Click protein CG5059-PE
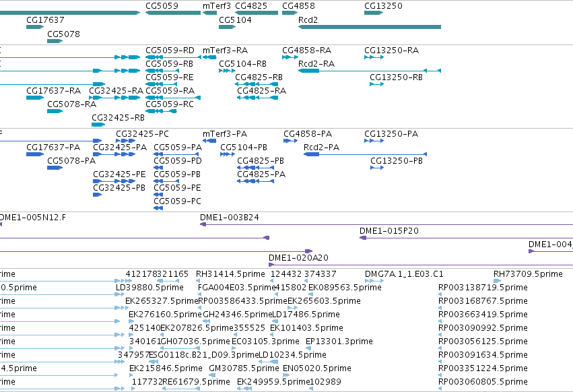 158,195
